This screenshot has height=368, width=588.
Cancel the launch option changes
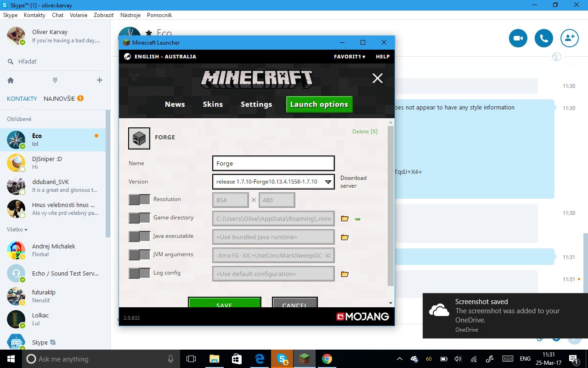click(x=295, y=302)
